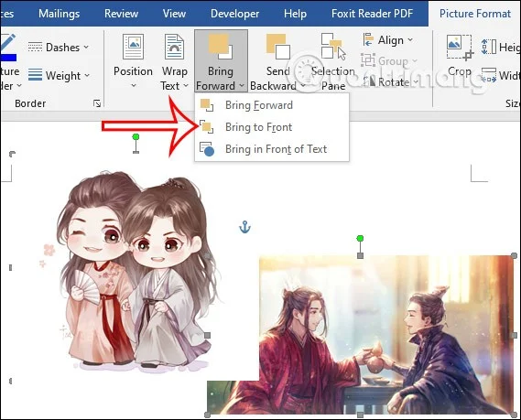Expand the Send Backward dropdown arrow
This screenshot has width=521, height=420.
pyautogui.click(x=302, y=86)
